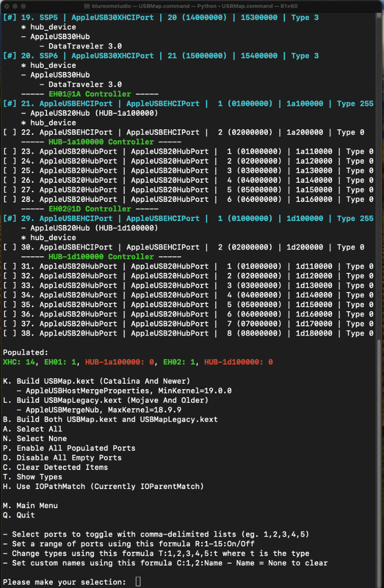Click option 'D. Disable All Empty Ports'
The width and height of the screenshot is (384, 588).
point(62,457)
